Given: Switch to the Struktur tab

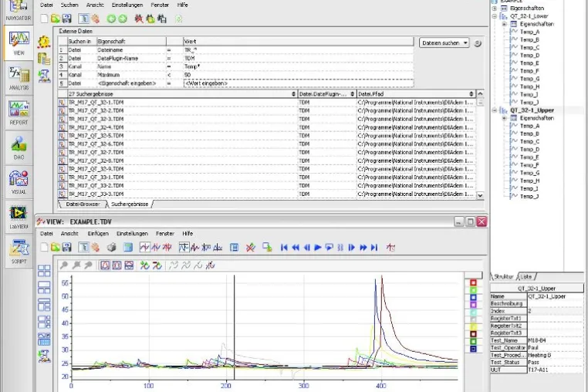Looking at the screenshot, I should pyautogui.click(x=504, y=276).
